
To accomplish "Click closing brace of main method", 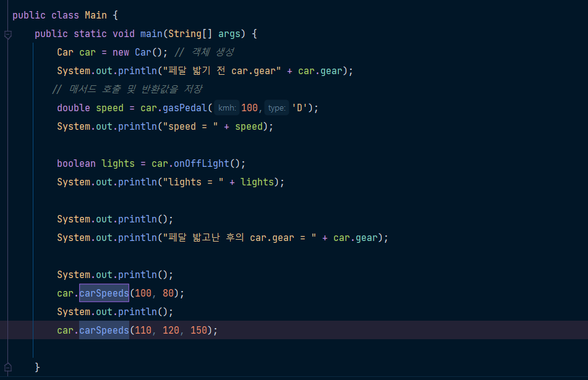I will [x=37, y=367].
